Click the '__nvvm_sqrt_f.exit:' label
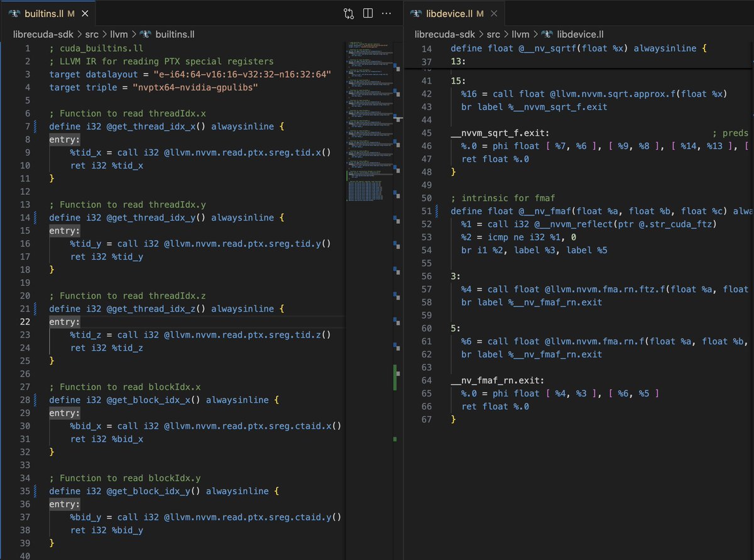The image size is (754, 560). [x=500, y=133]
